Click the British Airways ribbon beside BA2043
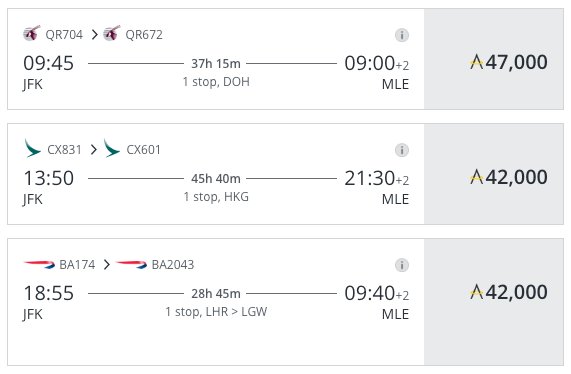 131,264
